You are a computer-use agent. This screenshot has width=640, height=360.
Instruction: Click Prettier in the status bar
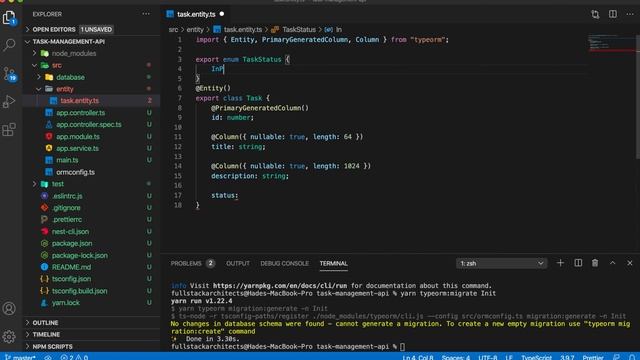click(593, 357)
